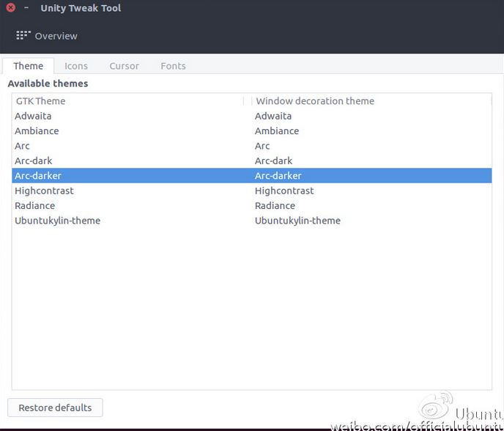504x431 pixels.
Task: Click the Overview label in toolbar
Action: [56, 36]
